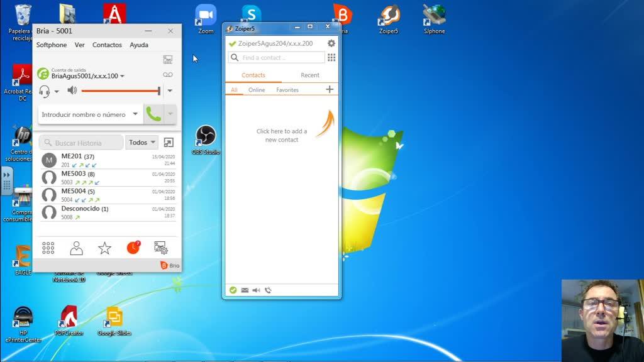
Task: Adjust Bria speaker volume slider
Action: point(120,90)
